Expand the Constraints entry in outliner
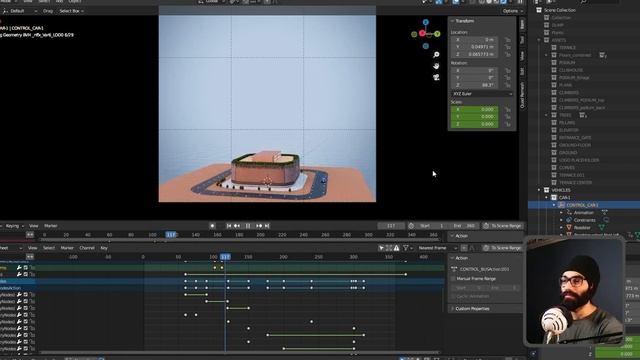The height and width of the screenshot is (360, 640). pos(562,220)
